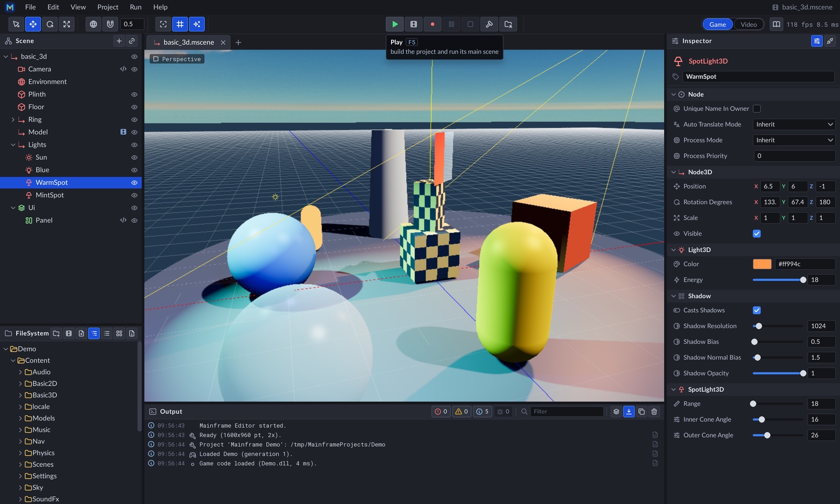Collapse the Shadow inspector section
840x504 pixels.
[x=674, y=296]
